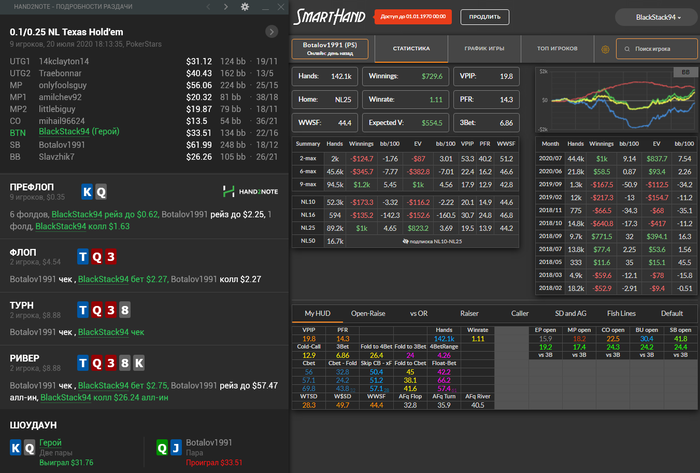The image size is (700, 473).
Task: Click 'BlackStack94 чек' turn action
Action: point(111,332)
